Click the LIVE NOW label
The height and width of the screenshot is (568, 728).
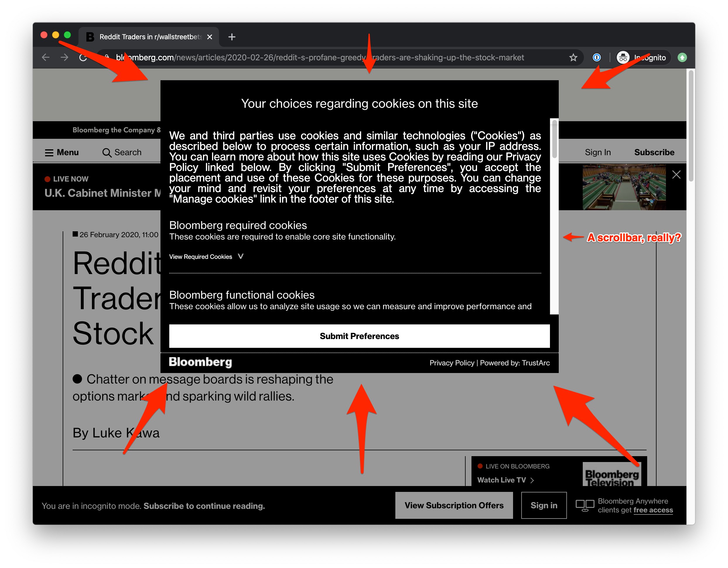[66, 179]
